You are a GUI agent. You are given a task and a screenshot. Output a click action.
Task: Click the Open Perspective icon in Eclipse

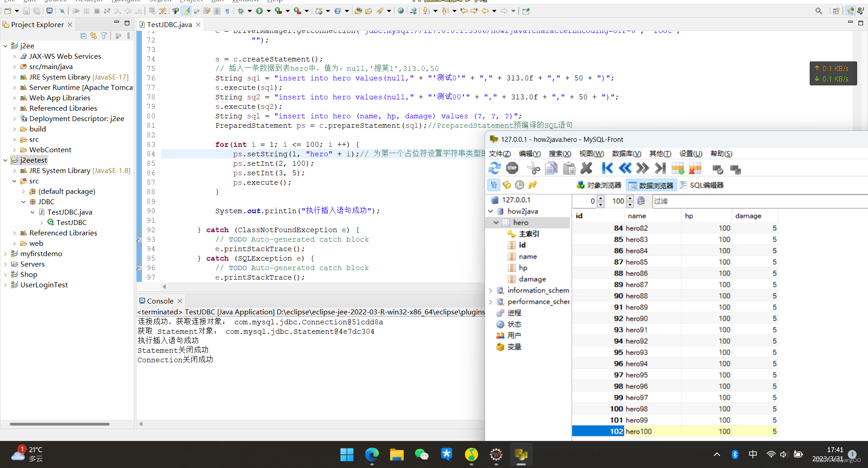coord(836,11)
